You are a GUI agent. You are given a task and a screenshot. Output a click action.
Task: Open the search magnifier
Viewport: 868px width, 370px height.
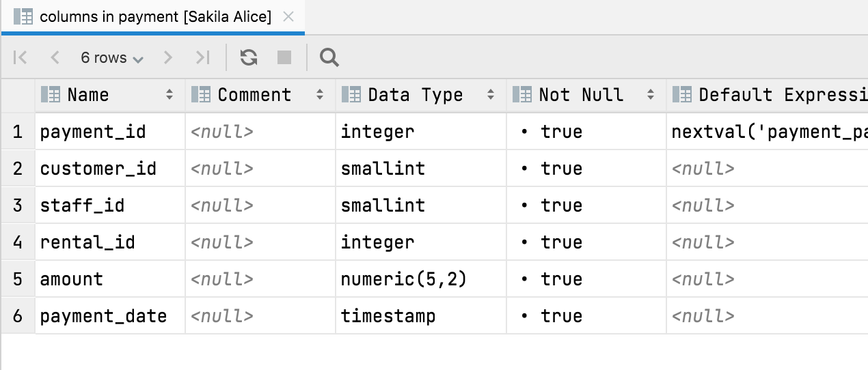coord(329,58)
